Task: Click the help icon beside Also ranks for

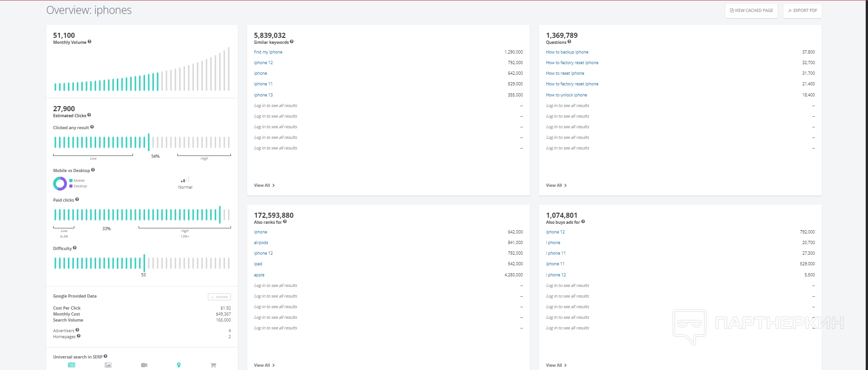Action: coord(285,221)
